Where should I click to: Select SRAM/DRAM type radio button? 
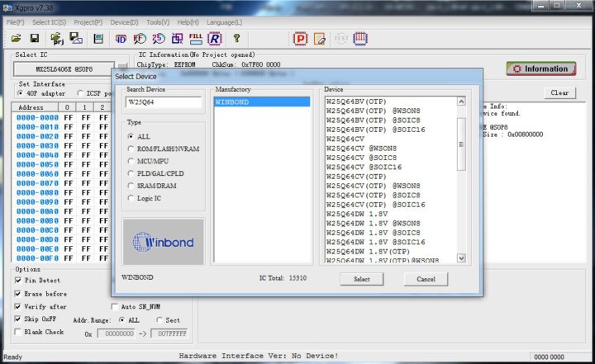pos(131,186)
